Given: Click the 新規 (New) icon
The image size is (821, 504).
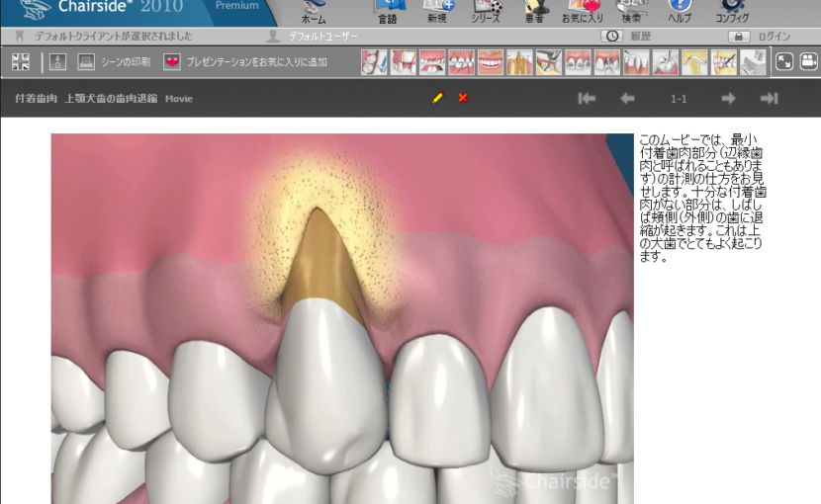Looking at the screenshot, I should click(437, 11).
